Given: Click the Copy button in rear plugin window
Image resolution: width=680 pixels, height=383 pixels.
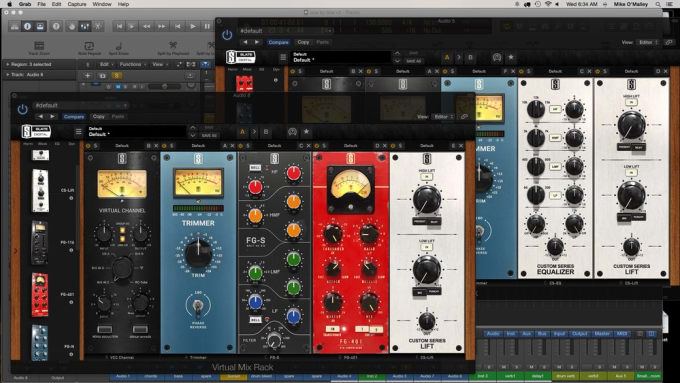Looking at the screenshot, I should coord(303,42).
